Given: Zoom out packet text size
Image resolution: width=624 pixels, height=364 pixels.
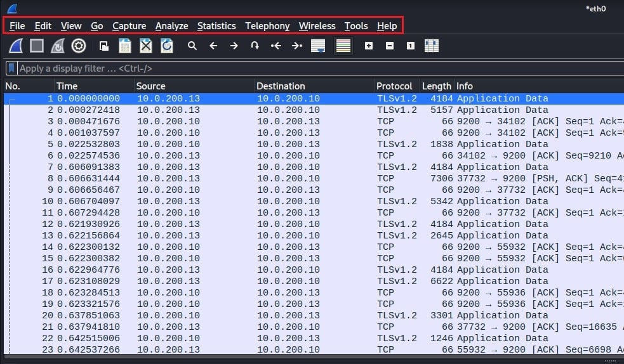Looking at the screenshot, I should [x=390, y=46].
